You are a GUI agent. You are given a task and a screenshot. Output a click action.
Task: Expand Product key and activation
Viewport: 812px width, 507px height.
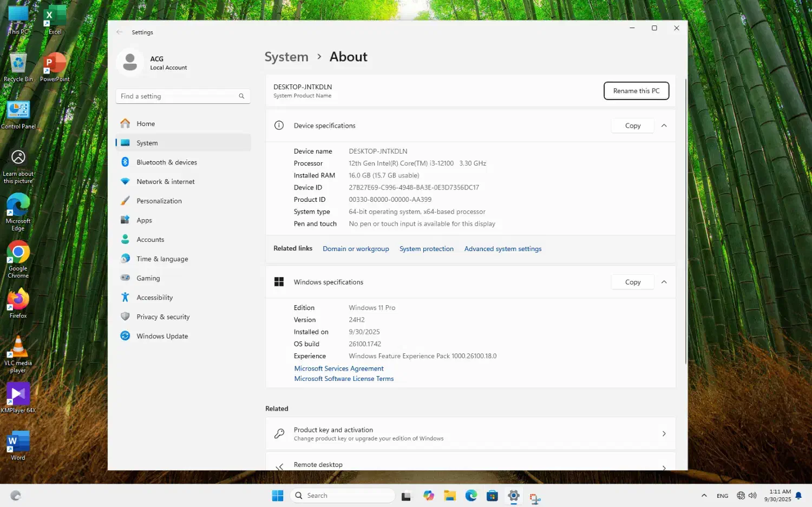pos(664,434)
